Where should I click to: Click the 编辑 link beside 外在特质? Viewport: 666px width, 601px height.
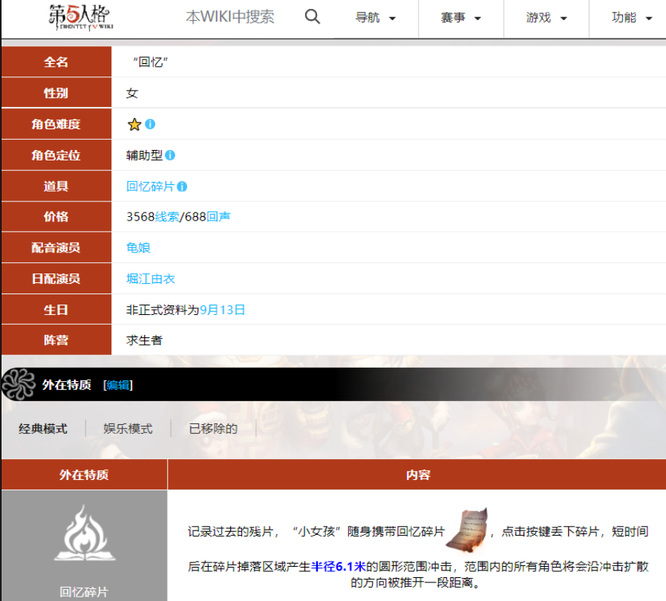pyautogui.click(x=118, y=385)
